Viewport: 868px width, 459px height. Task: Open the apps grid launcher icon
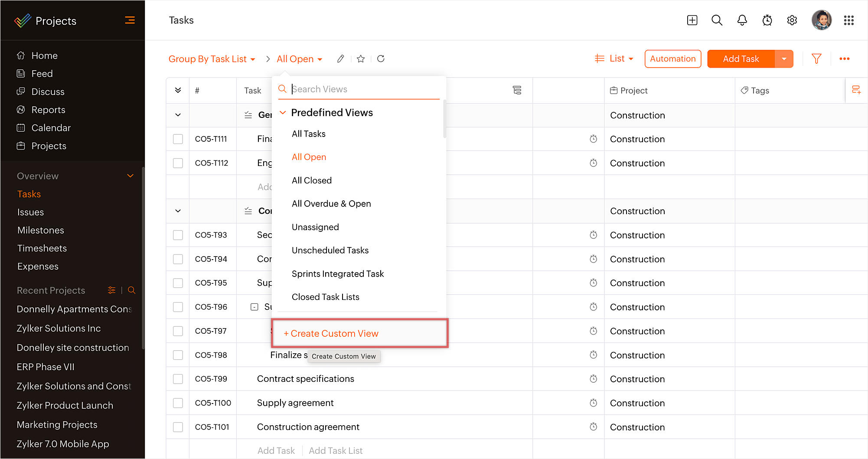pyautogui.click(x=848, y=20)
